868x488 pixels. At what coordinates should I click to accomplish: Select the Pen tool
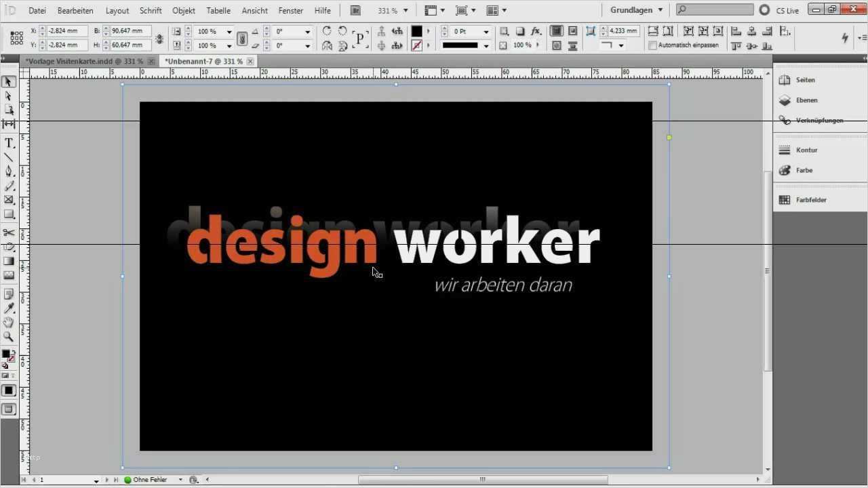click(9, 171)
